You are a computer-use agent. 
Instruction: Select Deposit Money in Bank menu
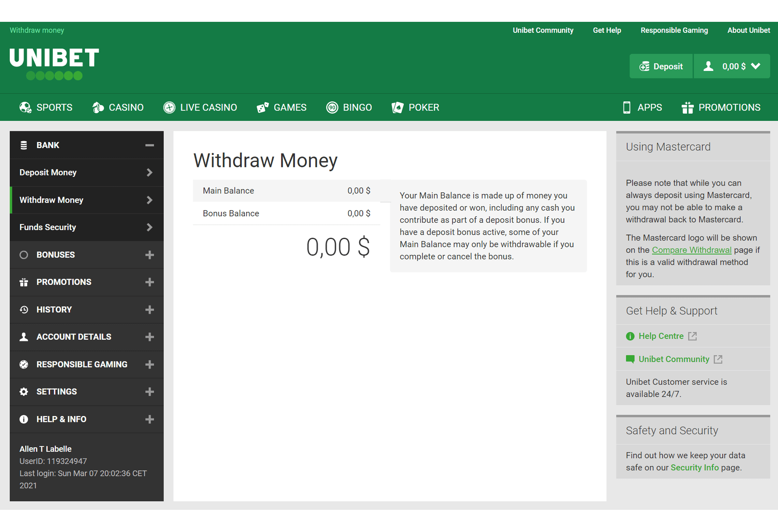point(87,173)
